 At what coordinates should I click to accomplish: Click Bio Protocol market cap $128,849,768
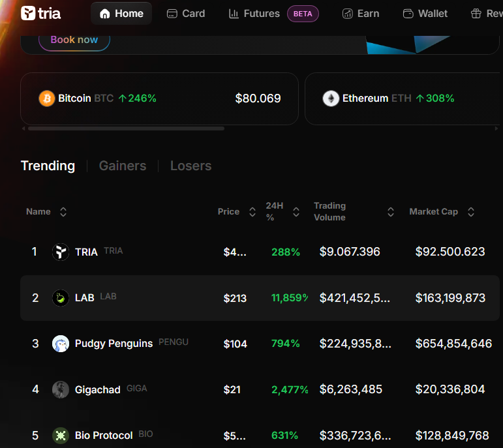(452, 436)
